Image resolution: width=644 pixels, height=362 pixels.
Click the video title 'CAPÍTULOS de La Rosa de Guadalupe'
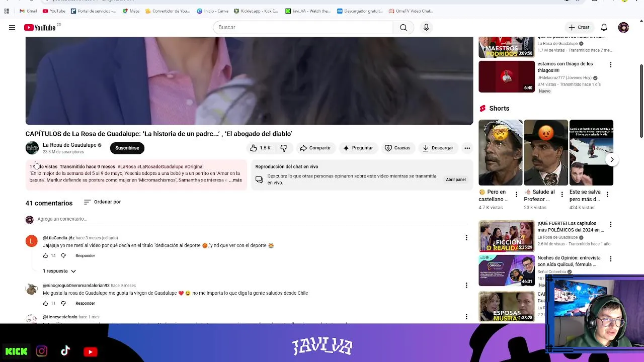coord(159,134)
